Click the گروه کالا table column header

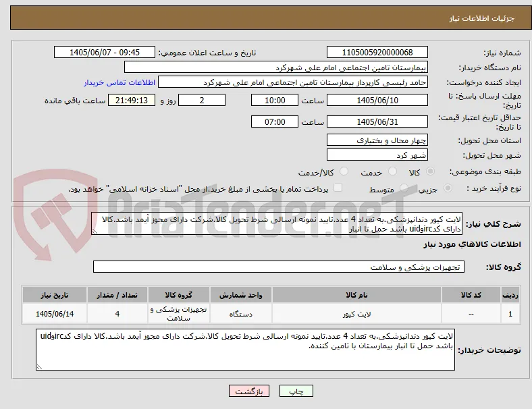pos(178,295)
